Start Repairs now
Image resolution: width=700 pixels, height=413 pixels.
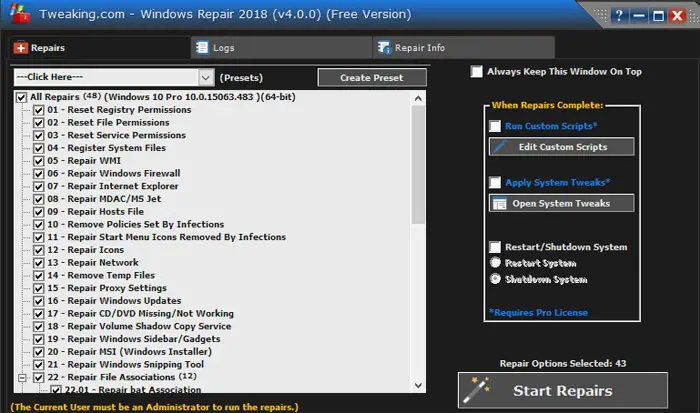tap(563, 390)
